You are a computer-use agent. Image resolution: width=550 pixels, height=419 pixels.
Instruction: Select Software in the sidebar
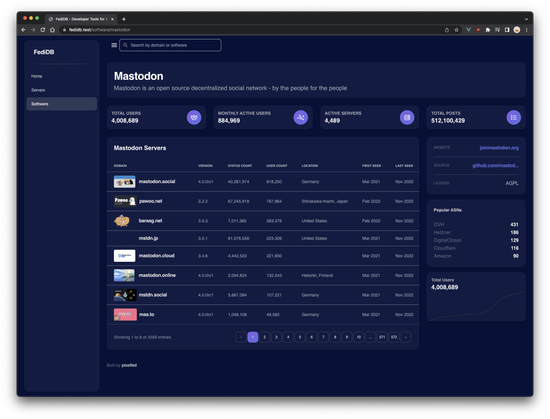(62, 104)
